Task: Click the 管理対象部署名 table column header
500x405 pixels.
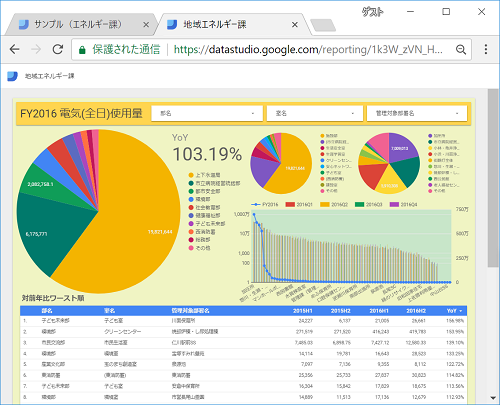Action: pyautogui.click(x=190, y=311)
